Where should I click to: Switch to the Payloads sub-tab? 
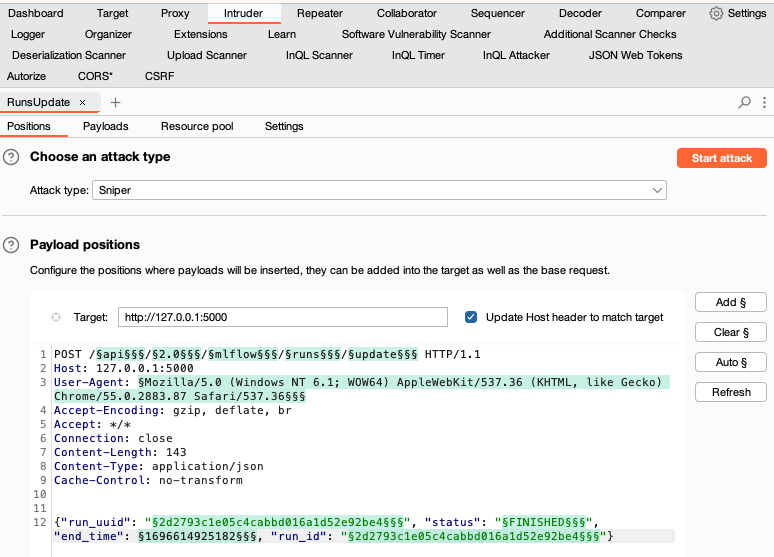point(106,126)
